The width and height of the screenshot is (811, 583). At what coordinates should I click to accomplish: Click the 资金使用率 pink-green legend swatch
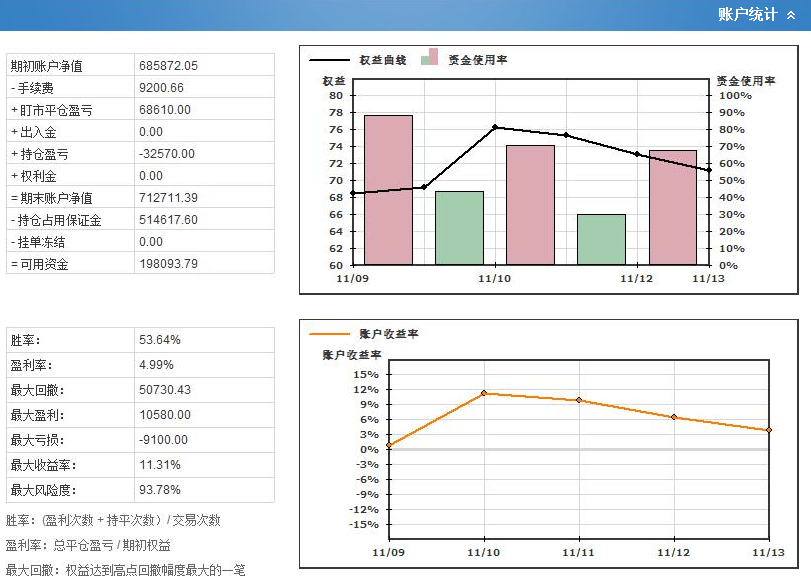pyautogui.click(x=430, y=57)
